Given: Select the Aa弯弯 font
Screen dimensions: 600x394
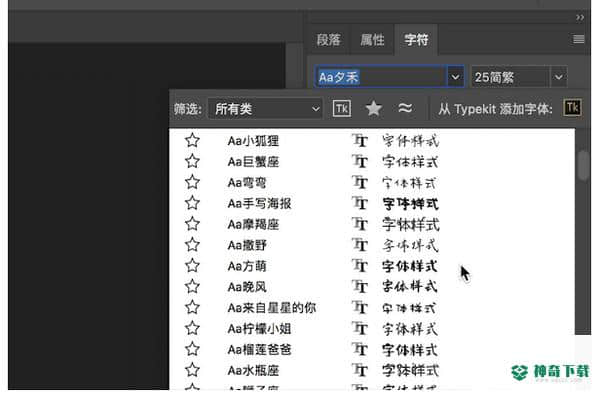Looking at the screenshot, I should [x=247, y=183].
